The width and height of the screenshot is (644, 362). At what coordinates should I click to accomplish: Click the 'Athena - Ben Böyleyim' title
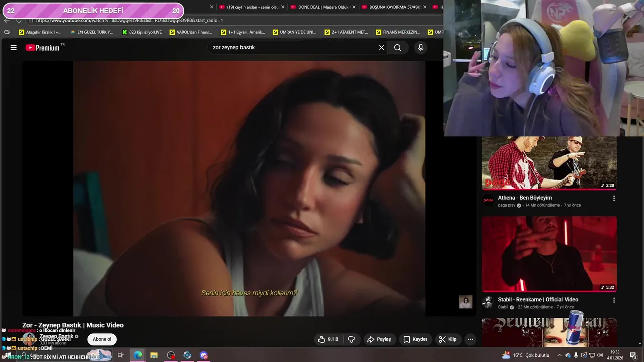click(x=525, y=198)
